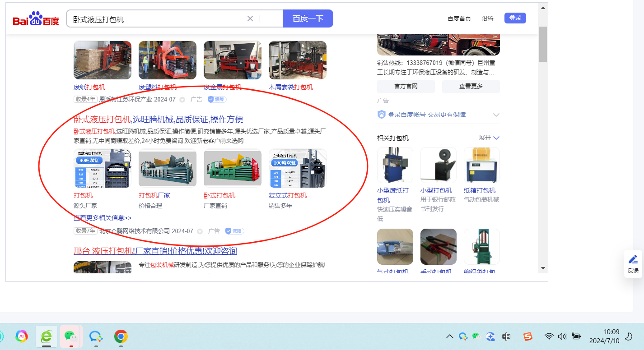644x350 pixels.
Task: Click the WeChat icon in the system tray
Action: [476, 336]
